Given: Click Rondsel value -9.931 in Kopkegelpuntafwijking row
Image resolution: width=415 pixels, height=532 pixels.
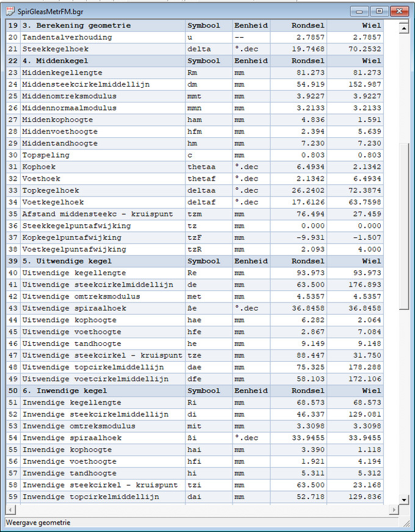Looking at the screenshot, I should click(311, 237).
